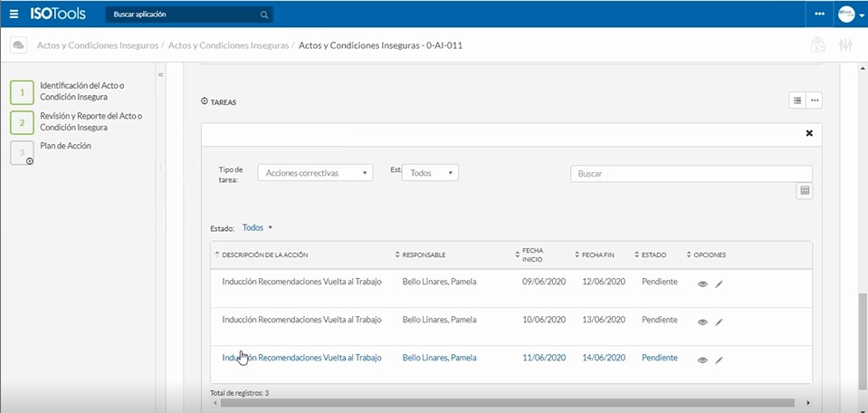Open the hamburger menu beside ISOTools logo
This screenshot has width=868, height=413.
click(14, 14)
